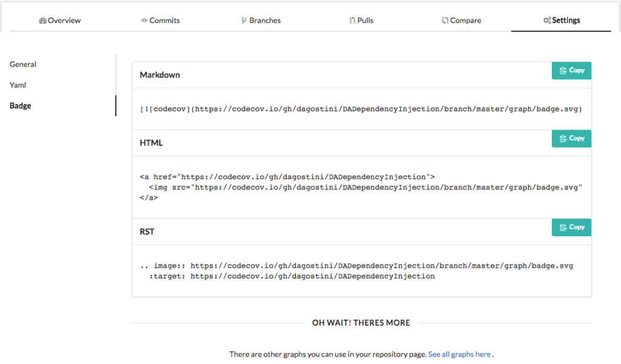Copy the RST badge snippet
The width and height of the screenshot is (621, 364).
571,228
